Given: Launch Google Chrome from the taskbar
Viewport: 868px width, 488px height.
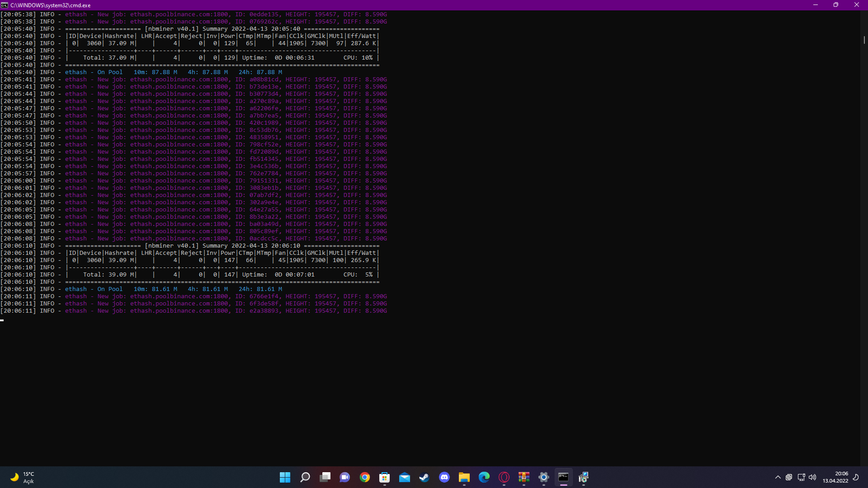Looking at the screenshot, I should pos(365,477).
